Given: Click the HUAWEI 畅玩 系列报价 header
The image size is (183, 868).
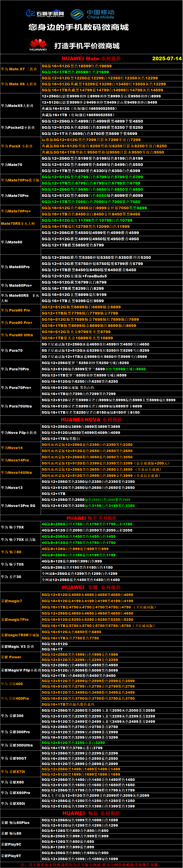Looking at the screenshot, I should click(x=91, y=813).
